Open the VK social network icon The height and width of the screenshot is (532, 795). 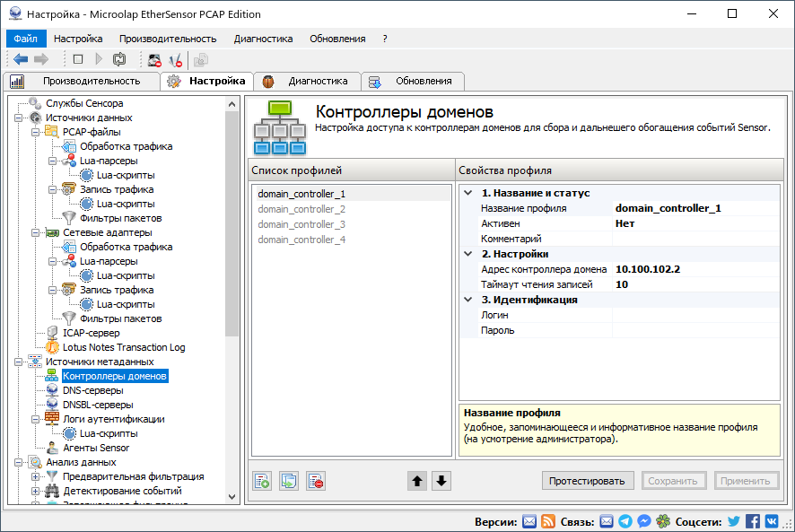click(x=773, y=519)
